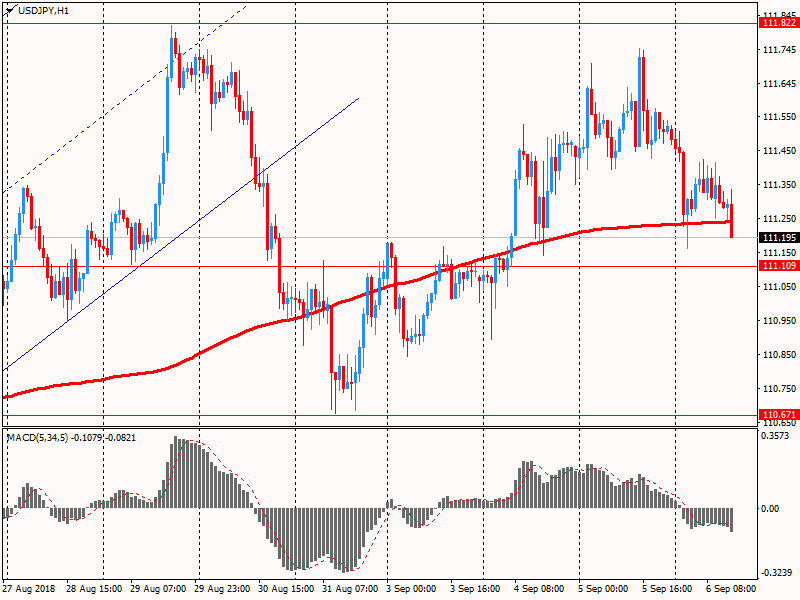Click the 111.150 price axis label
The width and height of the screenshot is (800, 600).
coord(779,253)
